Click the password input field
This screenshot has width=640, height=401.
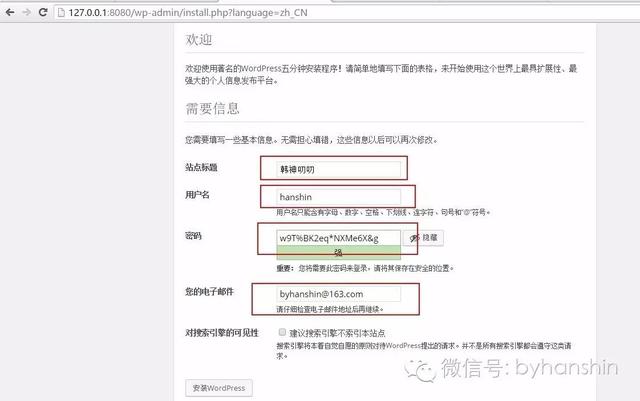[338, 238]
